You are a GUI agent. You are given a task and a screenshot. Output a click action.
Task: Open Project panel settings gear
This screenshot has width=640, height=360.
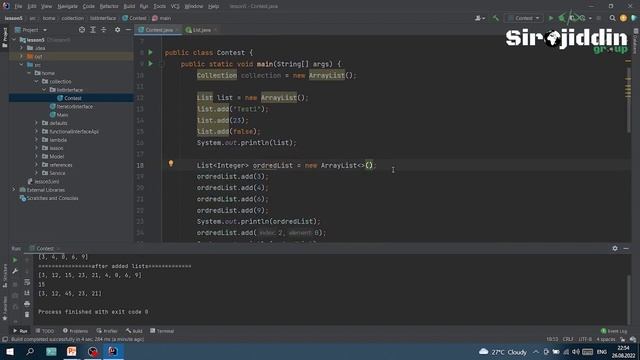(x=118, y=30)
